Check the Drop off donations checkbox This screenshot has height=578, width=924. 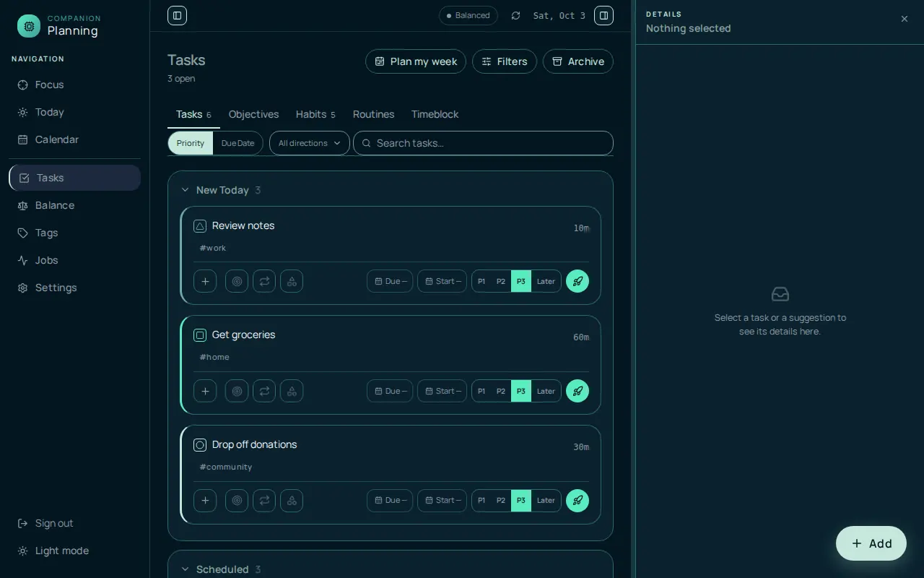pos(200,445)
